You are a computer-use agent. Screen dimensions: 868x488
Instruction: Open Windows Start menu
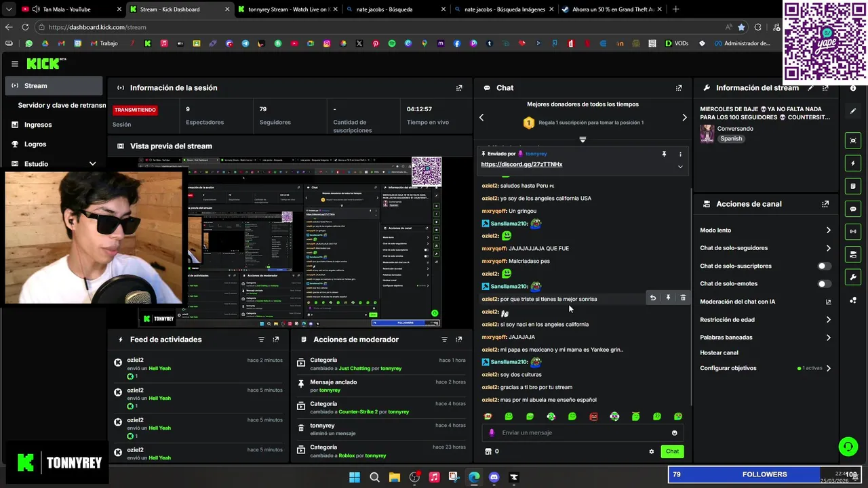click(355, 477)
